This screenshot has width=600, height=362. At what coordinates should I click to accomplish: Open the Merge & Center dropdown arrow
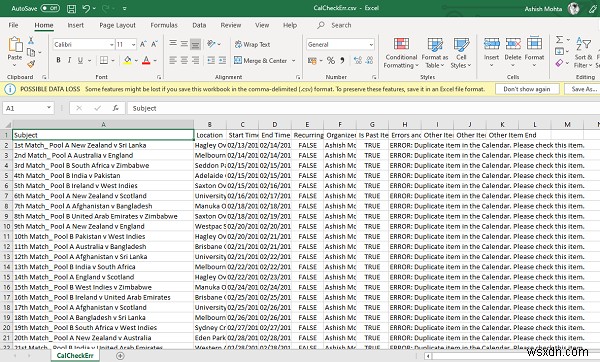point(294,60)
